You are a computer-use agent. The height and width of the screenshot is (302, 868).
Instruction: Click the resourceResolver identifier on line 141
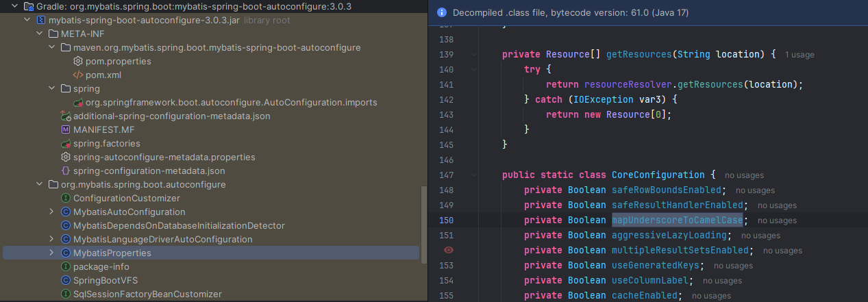[628, 84]
